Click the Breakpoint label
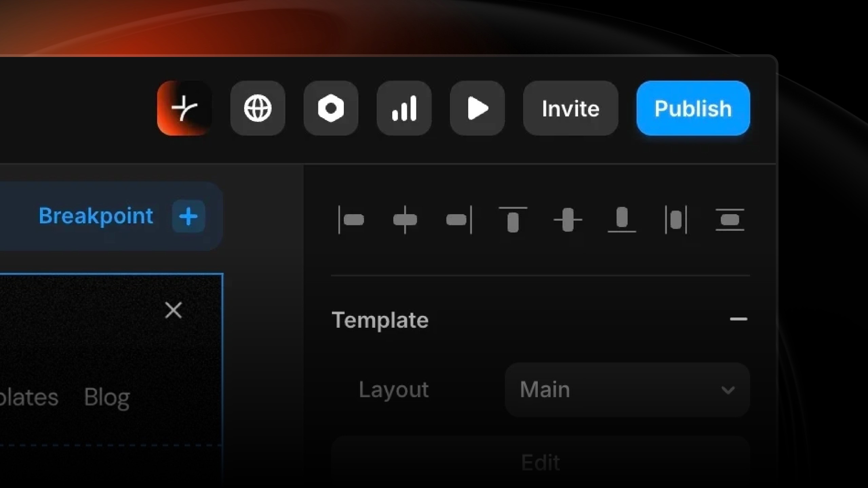This screenshot has width=868, height=488. (96, 216)
